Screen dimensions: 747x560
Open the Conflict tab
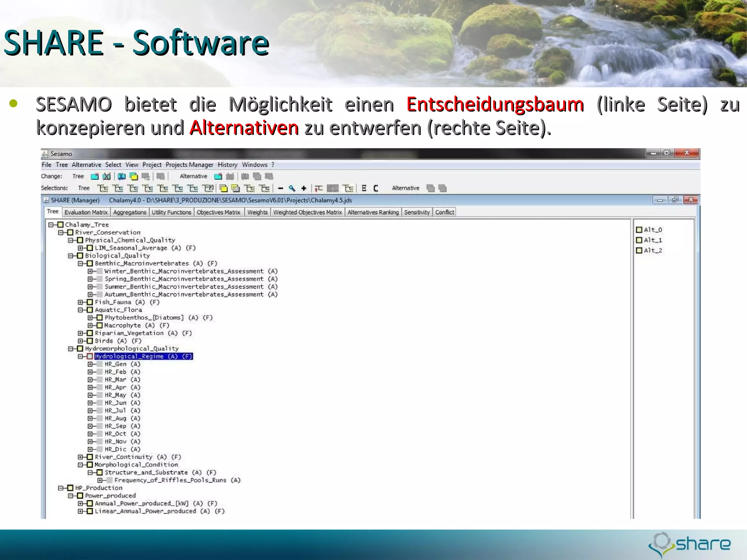[x=445, y=212]
